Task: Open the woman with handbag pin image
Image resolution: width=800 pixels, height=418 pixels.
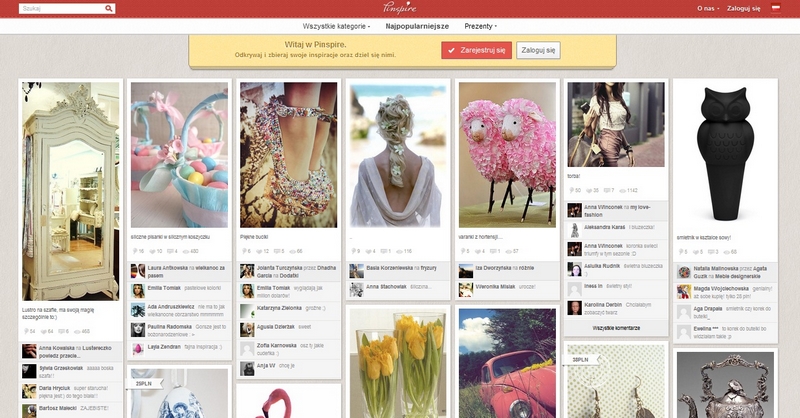Action: 616,125
